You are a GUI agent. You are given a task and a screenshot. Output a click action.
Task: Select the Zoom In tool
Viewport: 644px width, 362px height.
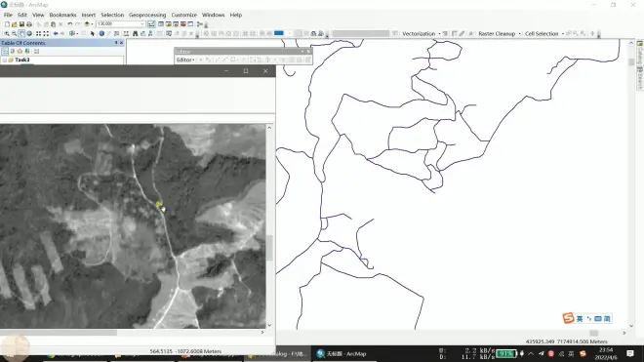7,34
